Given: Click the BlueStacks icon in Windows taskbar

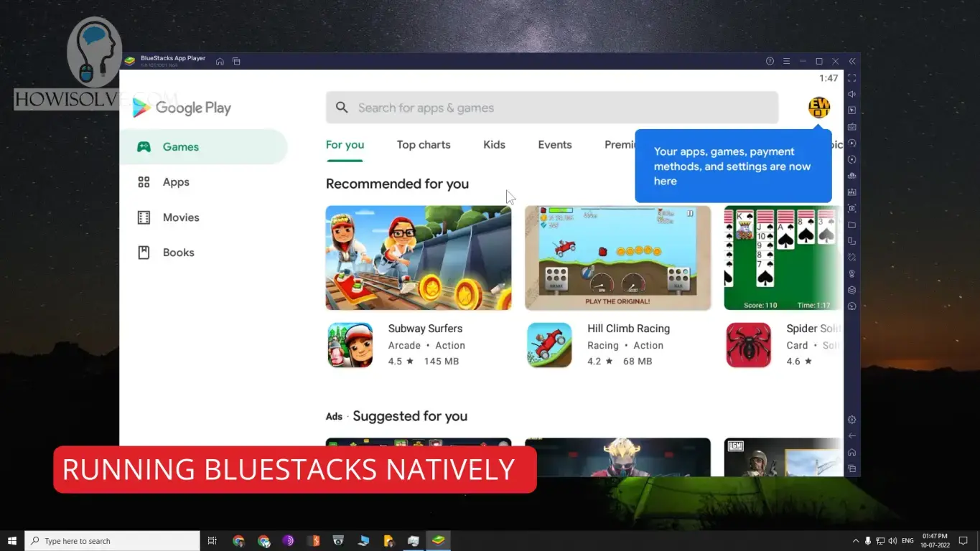Looking at the screenshot, I should pos(438,541).
